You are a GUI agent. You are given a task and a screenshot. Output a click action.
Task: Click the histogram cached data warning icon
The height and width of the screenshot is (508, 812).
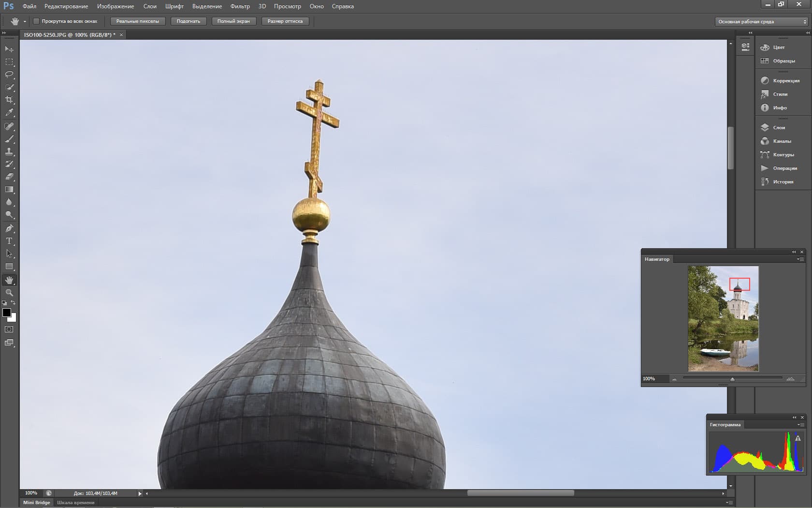(798, 438)
